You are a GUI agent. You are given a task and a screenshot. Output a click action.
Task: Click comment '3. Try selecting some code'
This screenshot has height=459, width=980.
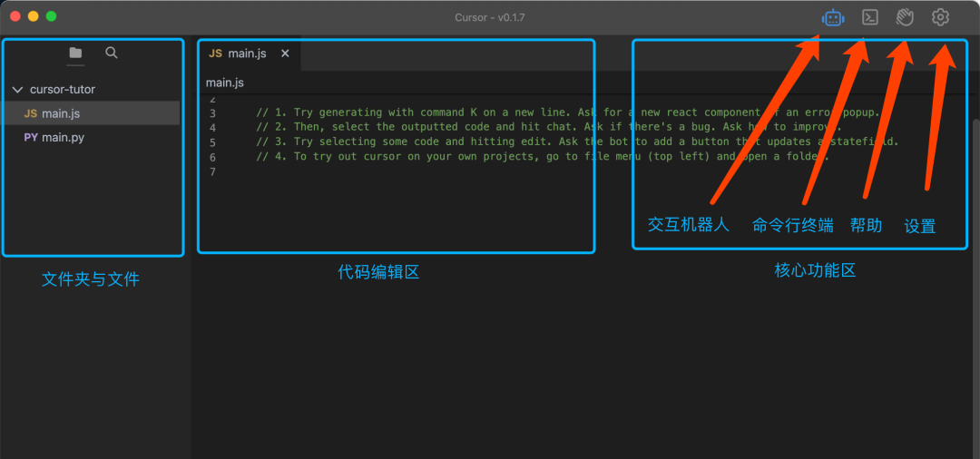(x=577, y=142)
